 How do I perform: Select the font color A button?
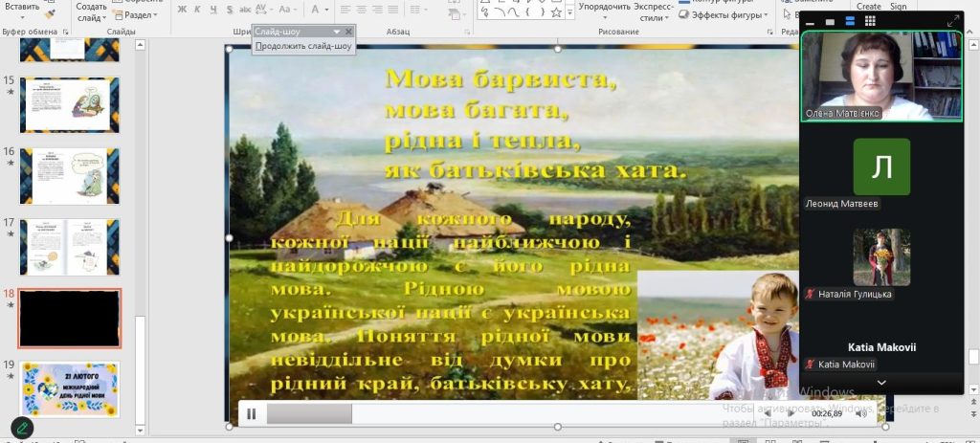click(x=316, y=10)
